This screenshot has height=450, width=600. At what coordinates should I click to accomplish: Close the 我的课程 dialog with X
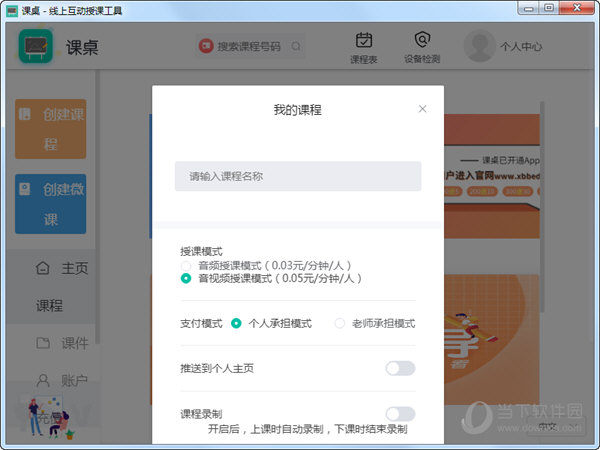pos(422,109)
